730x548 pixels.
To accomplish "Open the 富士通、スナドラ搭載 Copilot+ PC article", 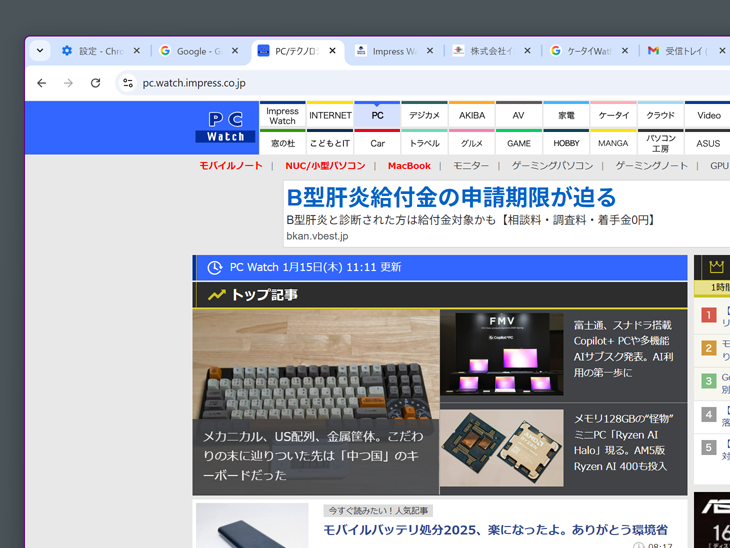I will pyautogui.click(x=623, y=349).
